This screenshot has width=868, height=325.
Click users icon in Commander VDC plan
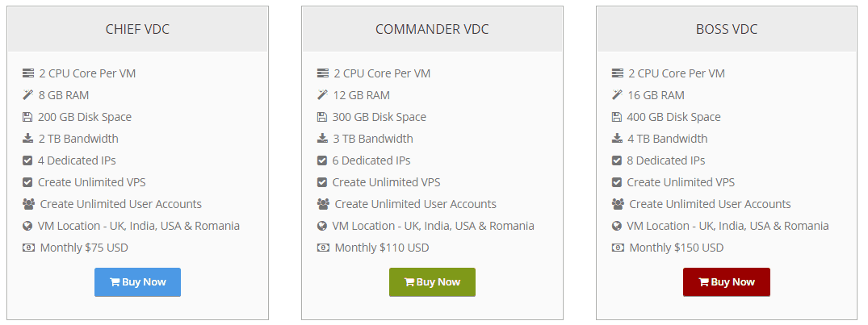coord(323,204)
